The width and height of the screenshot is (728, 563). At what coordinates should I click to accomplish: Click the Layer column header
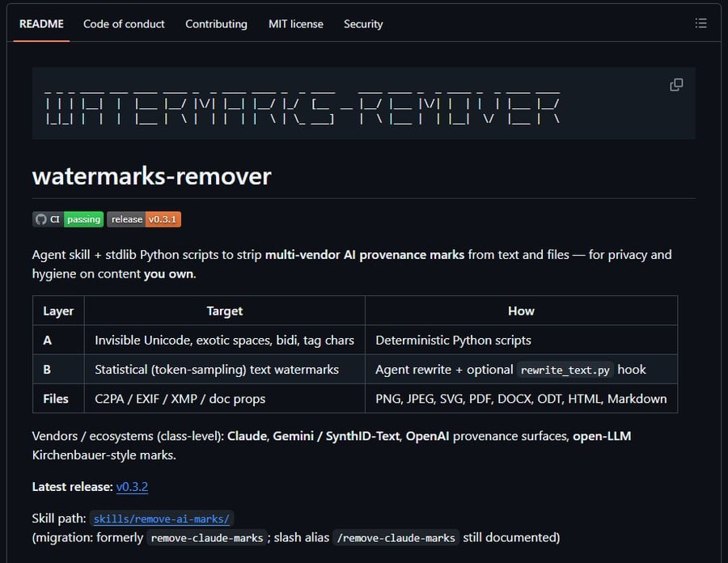point(58,311)
